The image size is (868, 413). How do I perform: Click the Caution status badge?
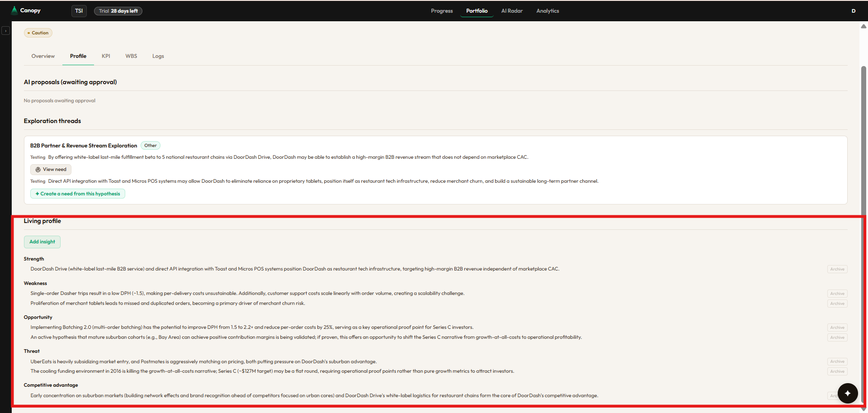tap(38, 33)
